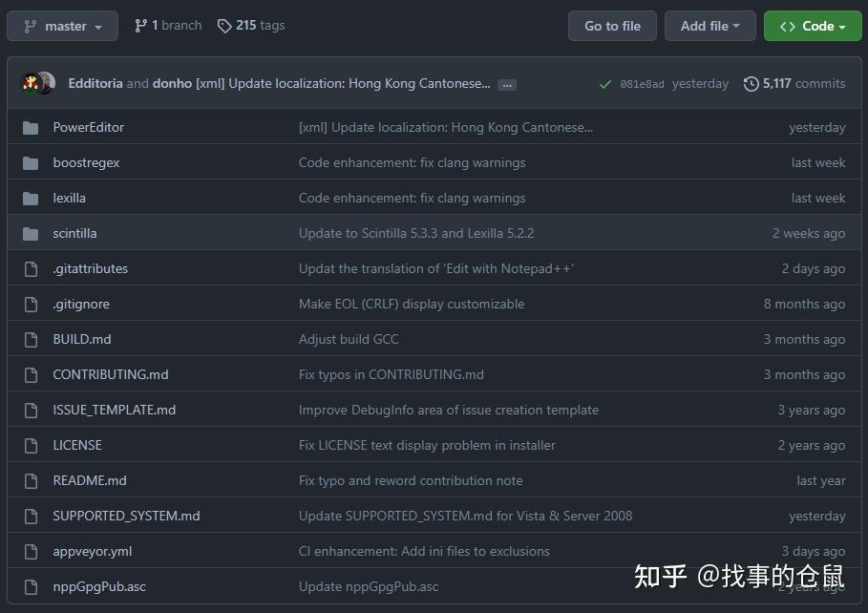This screenshot has height=613, width=868.
Task: Open PowerEditor row commit 'Update localization' message
Action: (446, 127)
